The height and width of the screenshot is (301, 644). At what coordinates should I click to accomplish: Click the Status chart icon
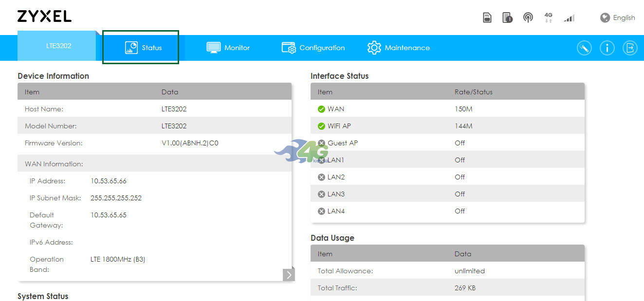tap(131, 48)
